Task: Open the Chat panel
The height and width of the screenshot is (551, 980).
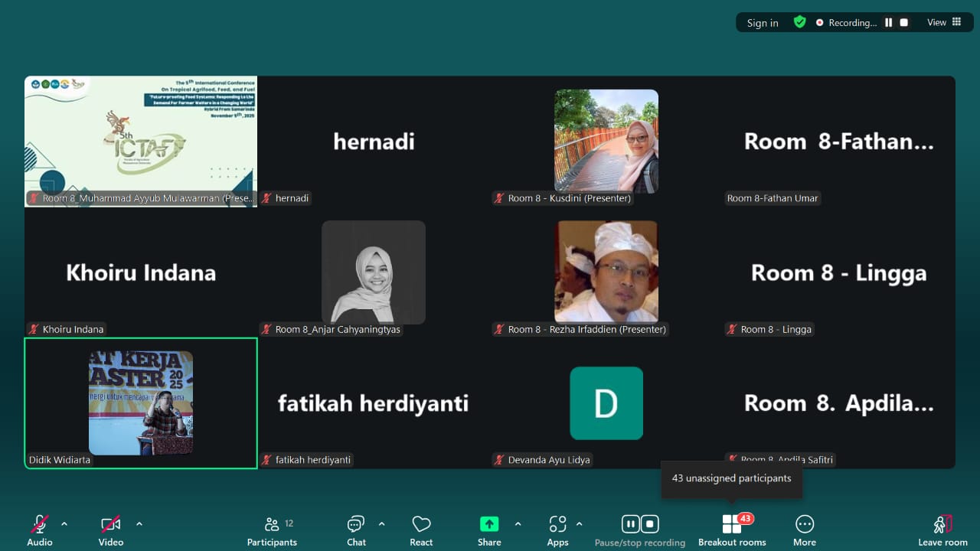Action: (x=356, y=530)
